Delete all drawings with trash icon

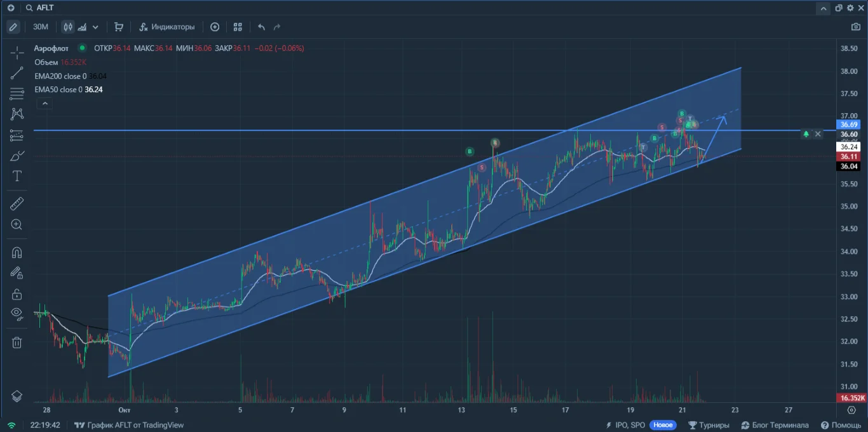(x=17, y=342)
